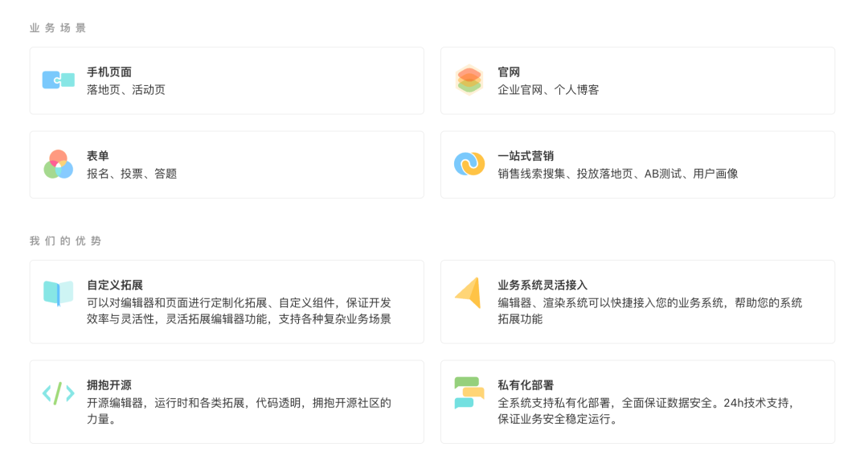Select the 表单 card title

[x=98, y=156]
